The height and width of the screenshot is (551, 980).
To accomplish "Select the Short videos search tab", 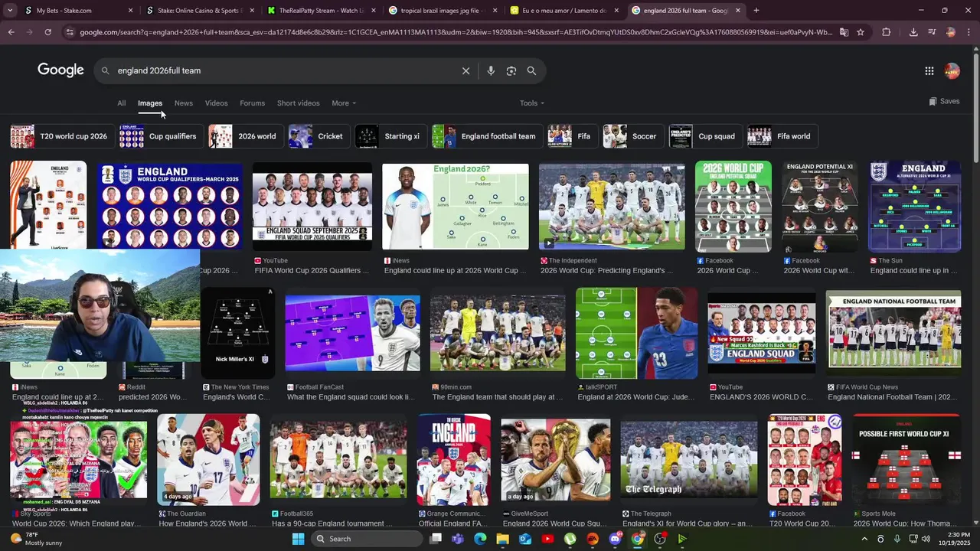I will coord(298,103).
